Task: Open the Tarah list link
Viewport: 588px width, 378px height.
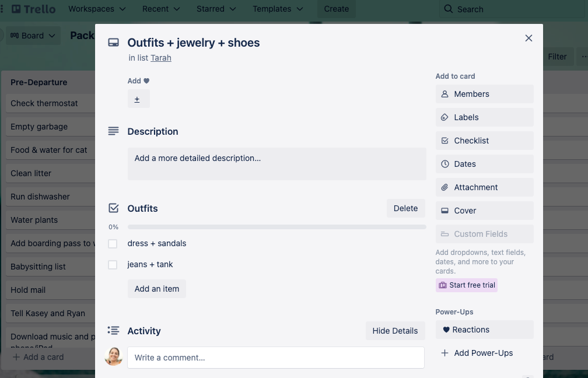Action: (x=160, y=58)
